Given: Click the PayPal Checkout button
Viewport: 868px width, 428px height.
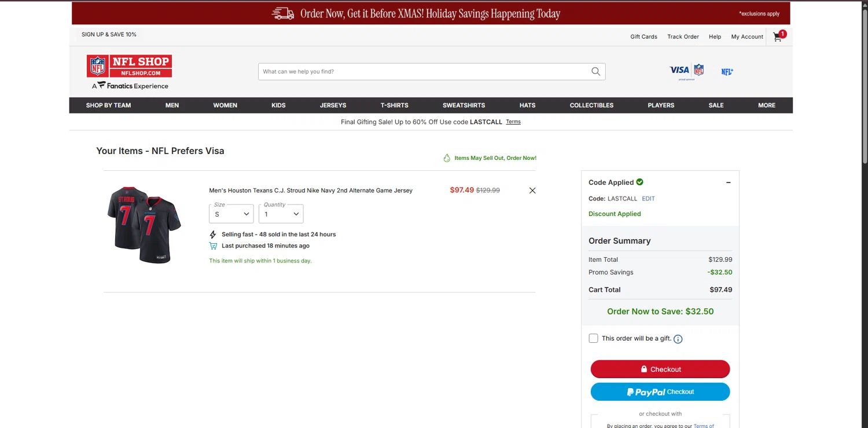Looking at the screenshot, I should [660, 392].
